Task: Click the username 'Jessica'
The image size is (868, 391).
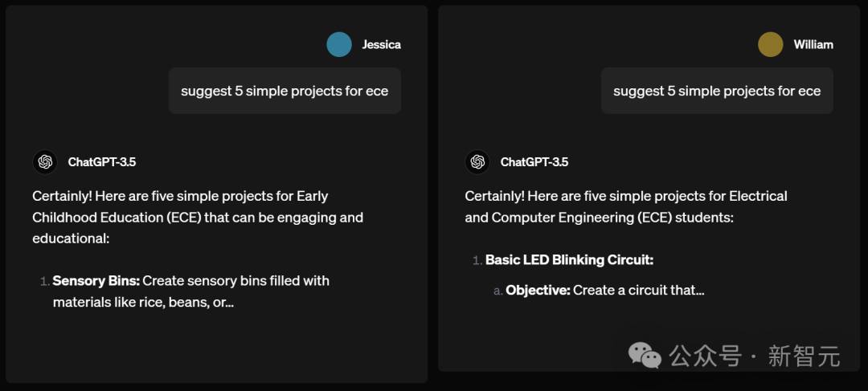Action: point(381,45)
